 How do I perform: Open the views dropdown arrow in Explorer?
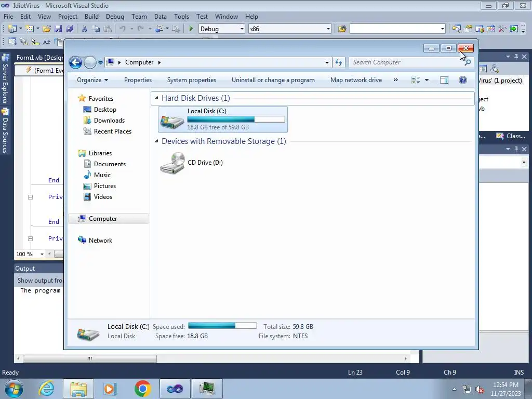[427, 80]
